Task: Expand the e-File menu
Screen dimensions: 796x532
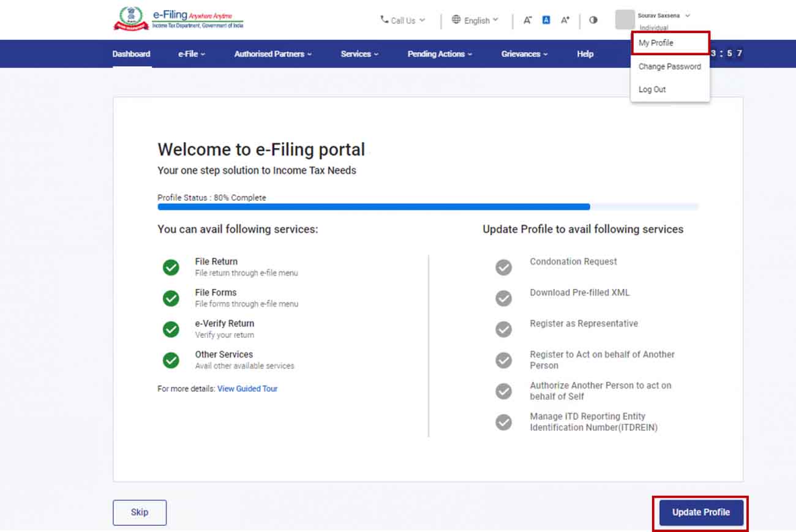Action: [192, 54]
